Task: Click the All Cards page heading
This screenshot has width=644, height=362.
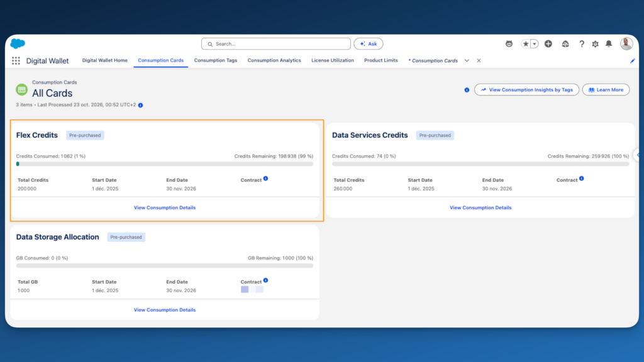Action: point(52,93)
